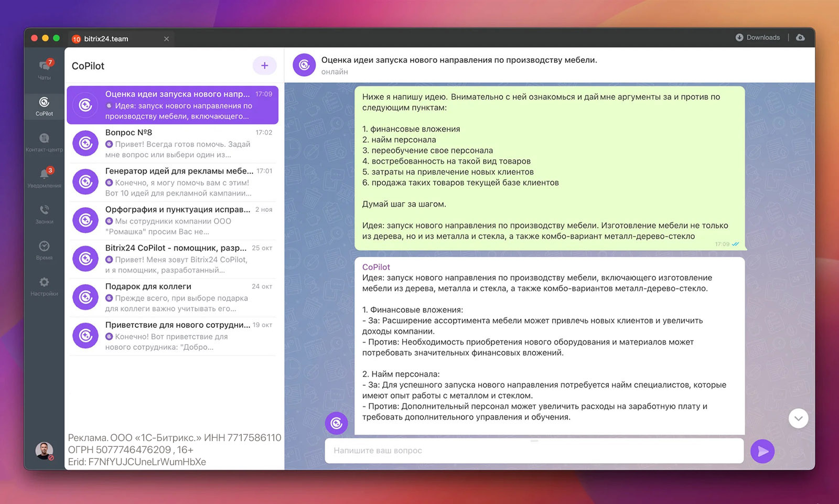Open Настройки gear icon
Image resolution: width=839 pixels, height=504 pixels.
click(x=45, y=286)
